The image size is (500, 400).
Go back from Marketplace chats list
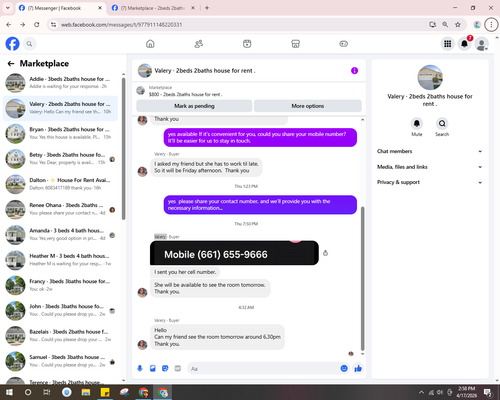[x=11, y=63]
